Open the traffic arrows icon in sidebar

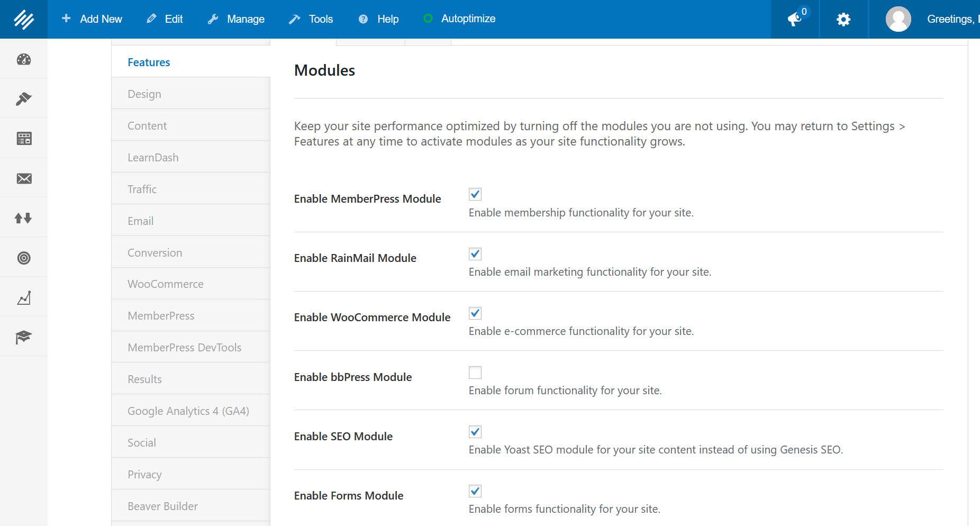(24, 218)
